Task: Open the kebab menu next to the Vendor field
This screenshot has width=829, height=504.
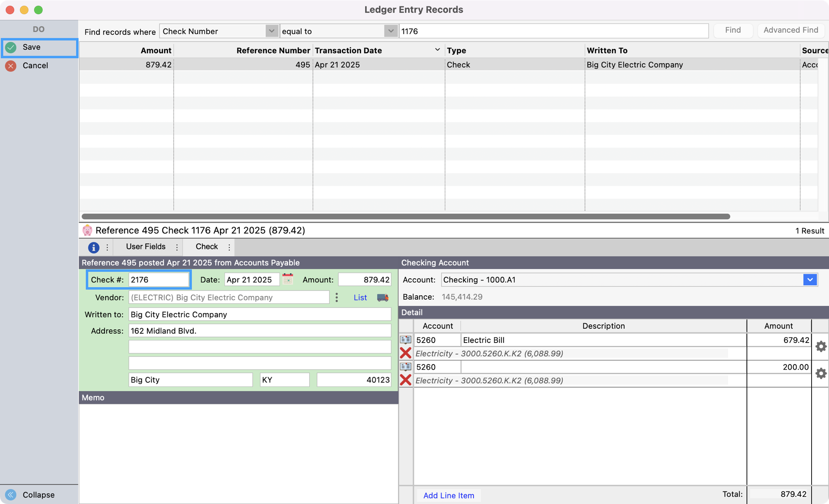Action: coord(336,297)
